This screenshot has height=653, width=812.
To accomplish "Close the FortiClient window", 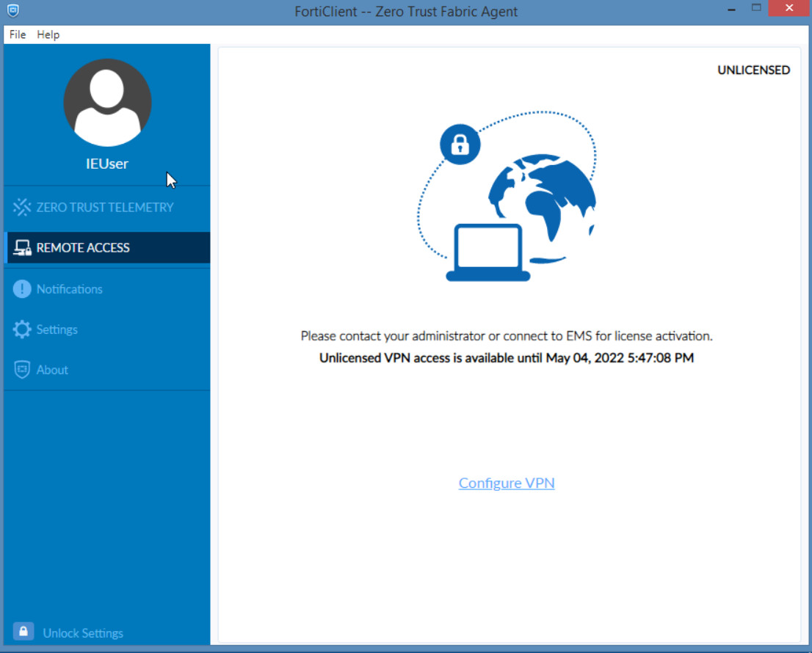I will (x=789, y=8).
